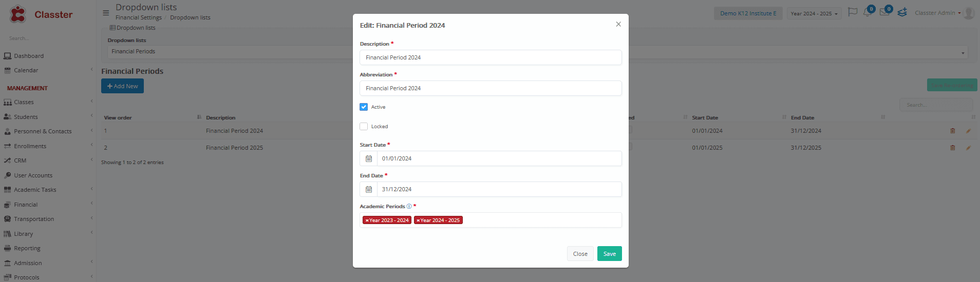Uncheck the Active checkbox

click(x=364, y=107)
